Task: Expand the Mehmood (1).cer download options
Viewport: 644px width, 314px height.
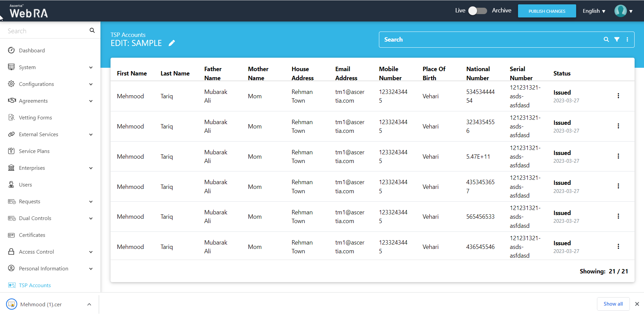Action: [x=89, y=304]
